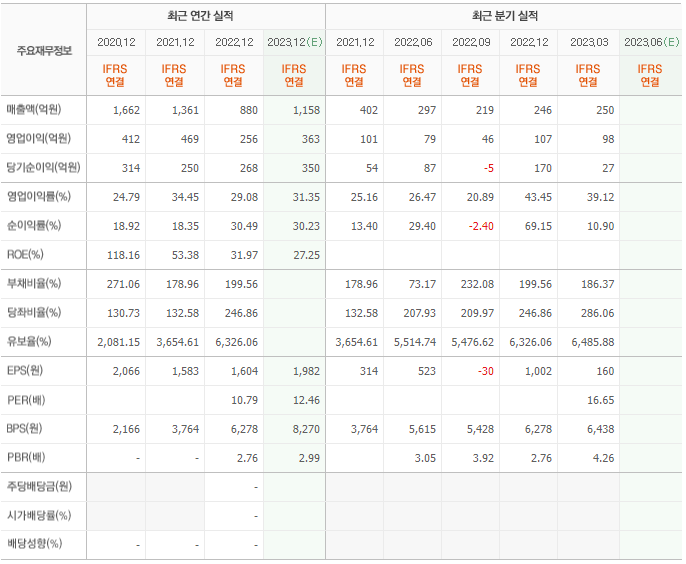Viewport: 686px width, 564px height.
Task: Click the '영업이익률(%)' row label
Action: click(38, 196)
